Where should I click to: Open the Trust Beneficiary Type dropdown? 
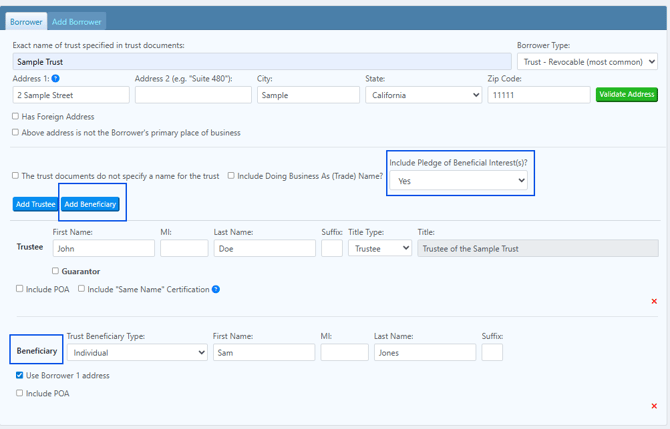(137, 353)
